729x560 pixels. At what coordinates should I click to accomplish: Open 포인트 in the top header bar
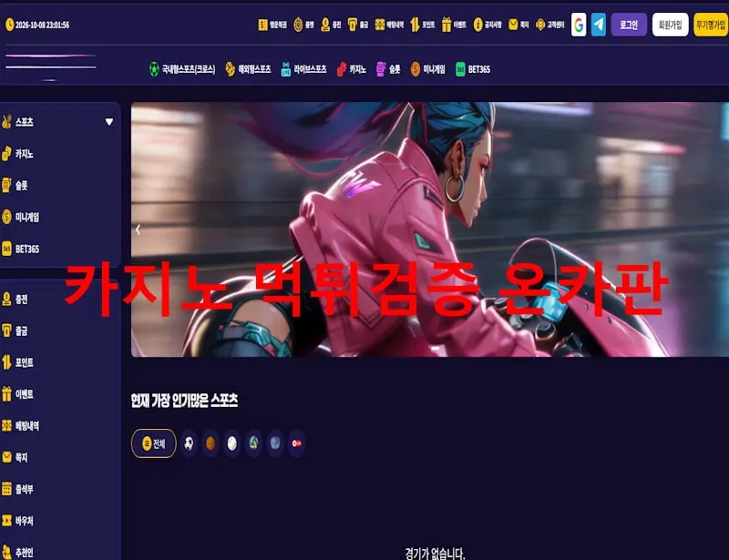(x=422, y=25)
